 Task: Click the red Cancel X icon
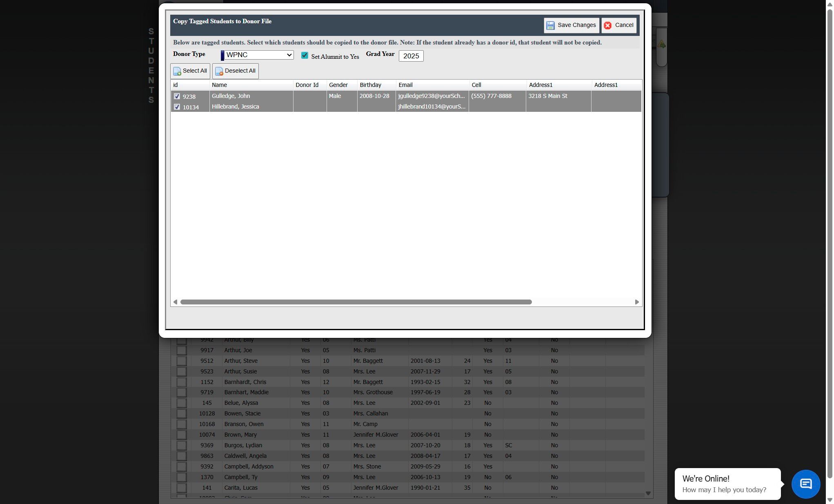[x=607, y=25]
